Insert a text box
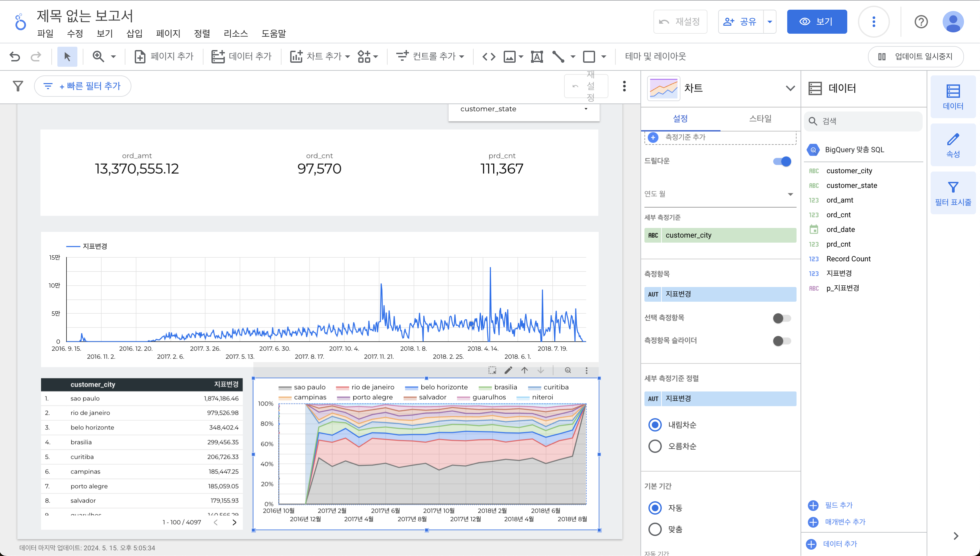Screen dimensions: 980x556 [x=537, y=56]
